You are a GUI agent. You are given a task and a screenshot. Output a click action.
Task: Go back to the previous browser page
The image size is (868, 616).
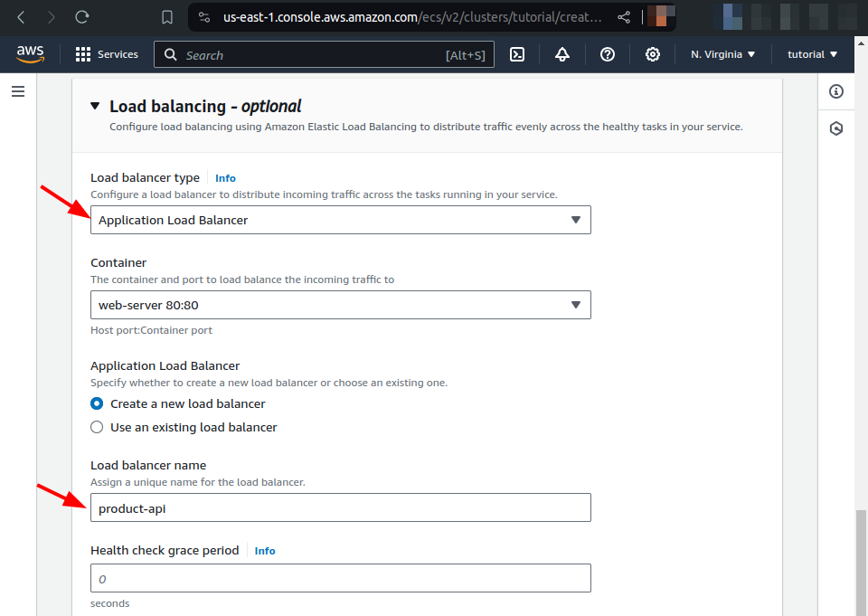(21, 17)
